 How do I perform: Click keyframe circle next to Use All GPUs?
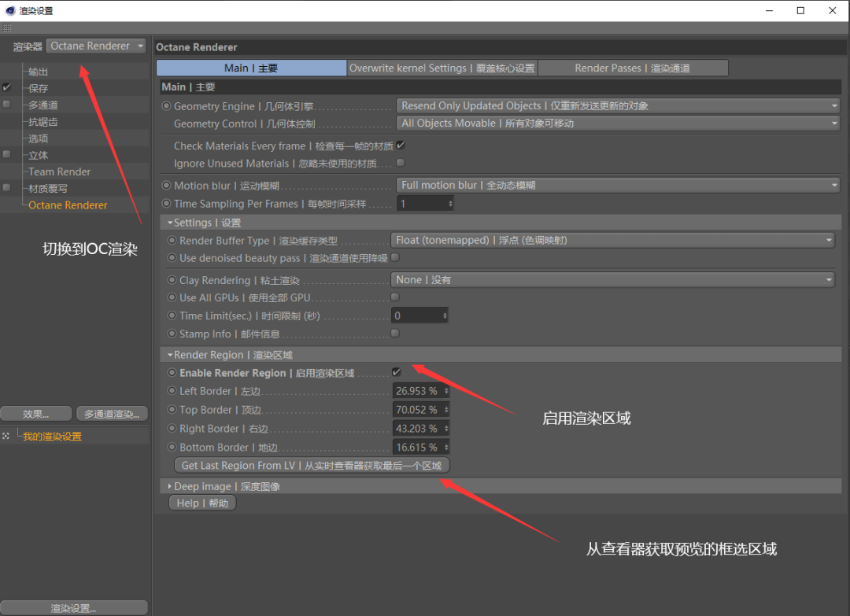point(172,297)
